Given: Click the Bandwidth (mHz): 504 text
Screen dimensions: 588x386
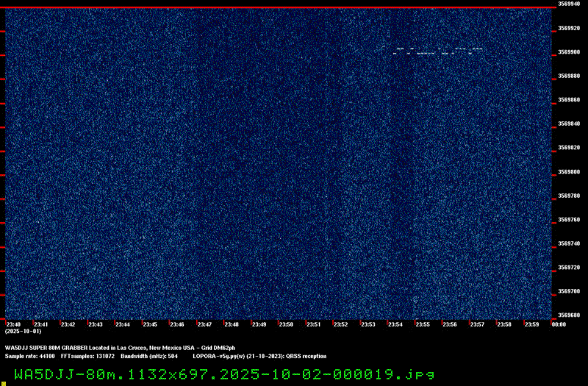Looking at the screenshot, I should (x=149, y=356).
